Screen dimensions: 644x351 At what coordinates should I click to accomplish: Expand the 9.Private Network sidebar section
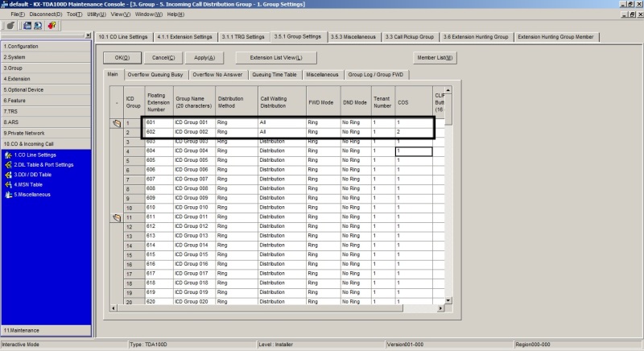coord(46,134)
